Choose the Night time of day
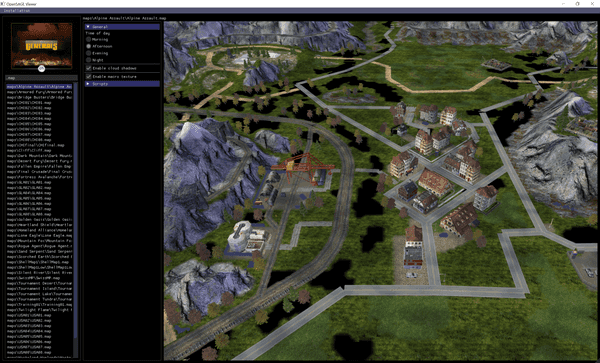 (x=89, y=60)
